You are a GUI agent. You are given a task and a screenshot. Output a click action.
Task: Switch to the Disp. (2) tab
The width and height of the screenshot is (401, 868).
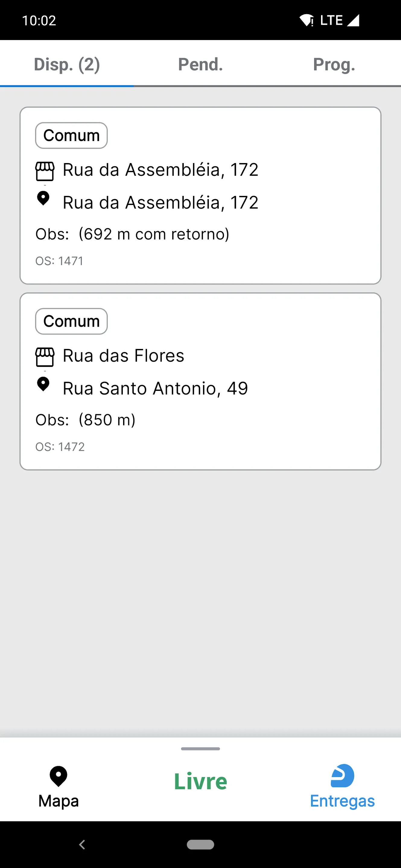(x=67, y=64)
